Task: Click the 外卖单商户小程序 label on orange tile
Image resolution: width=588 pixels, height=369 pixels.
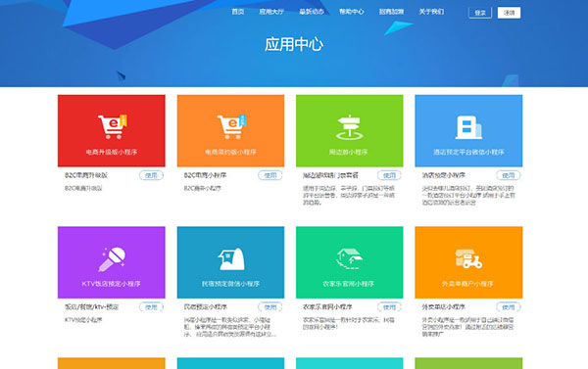Action: coord(467,284)
